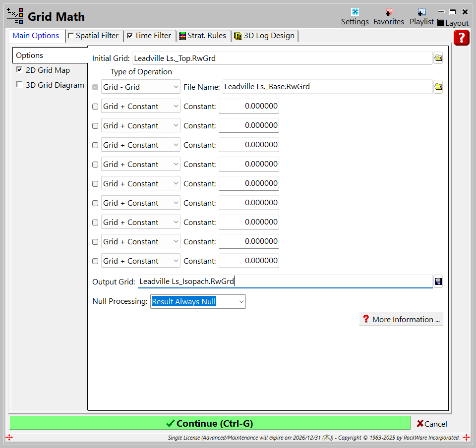The image size is (476, 448).
Task: Open the Grid - Grid operation dropdown
Action: click(141, 87)
